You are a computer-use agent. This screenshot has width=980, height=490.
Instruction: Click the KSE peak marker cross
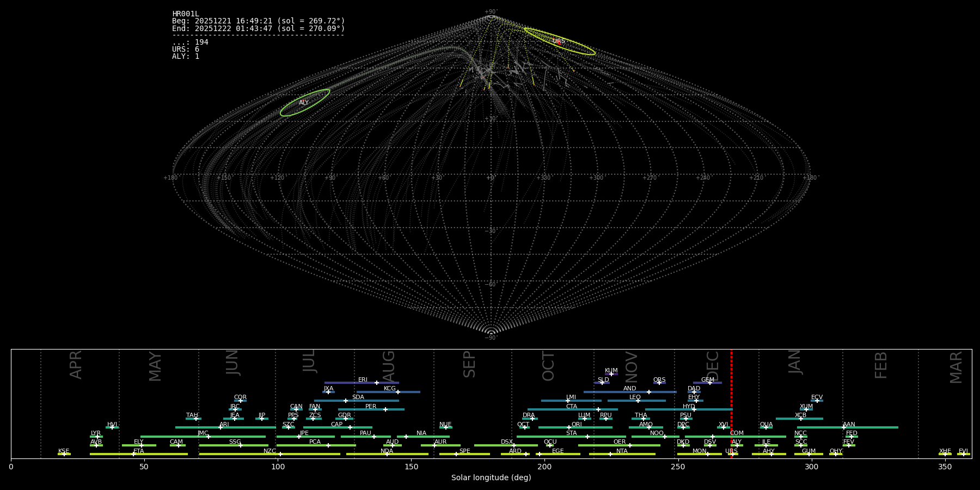point(64,454)
